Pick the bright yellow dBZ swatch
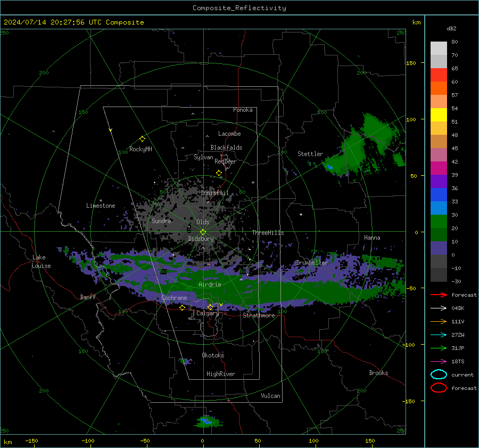This screenshot has height=448, width=479. click(439, 115)
